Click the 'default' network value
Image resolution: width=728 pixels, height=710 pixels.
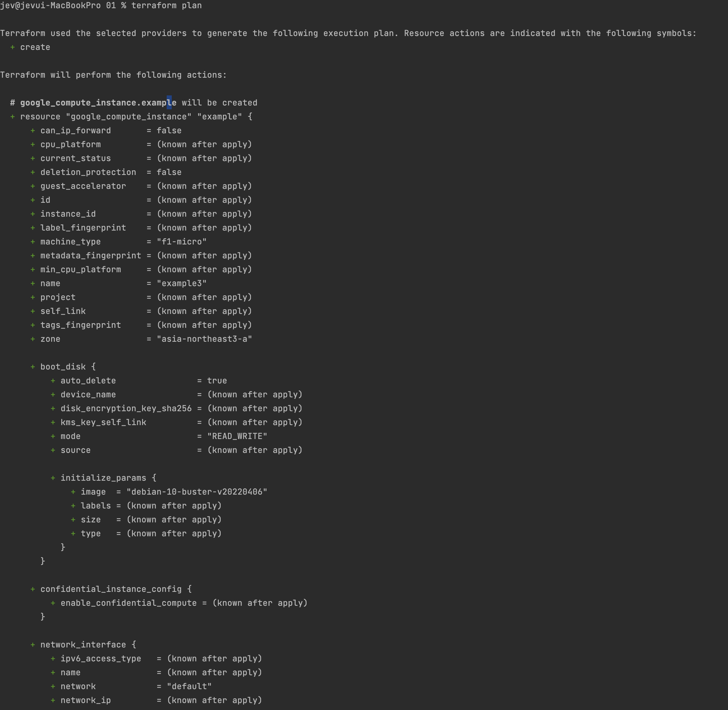click(x=189, y=687)
